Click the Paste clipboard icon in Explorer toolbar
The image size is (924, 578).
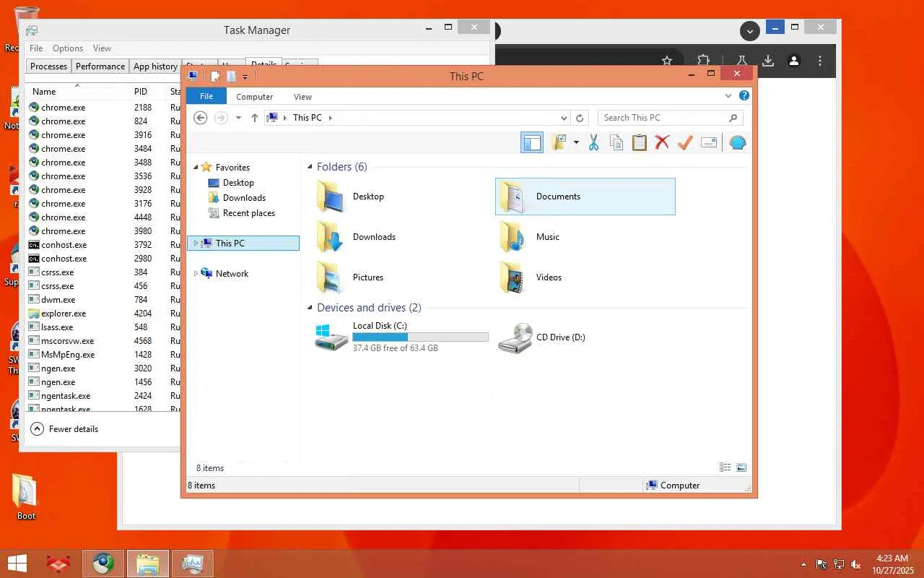pos(639,142)
